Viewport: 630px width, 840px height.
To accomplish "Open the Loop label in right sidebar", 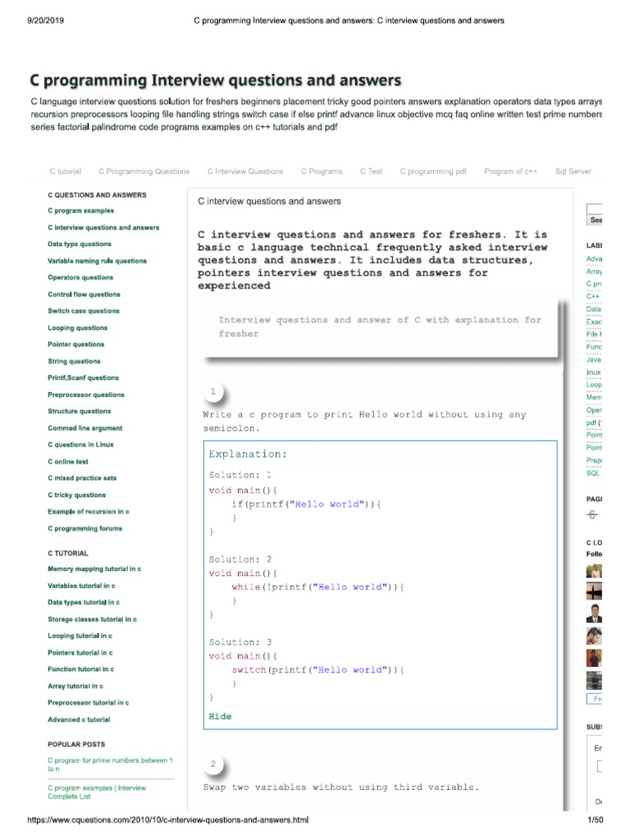I will point(594,386).
